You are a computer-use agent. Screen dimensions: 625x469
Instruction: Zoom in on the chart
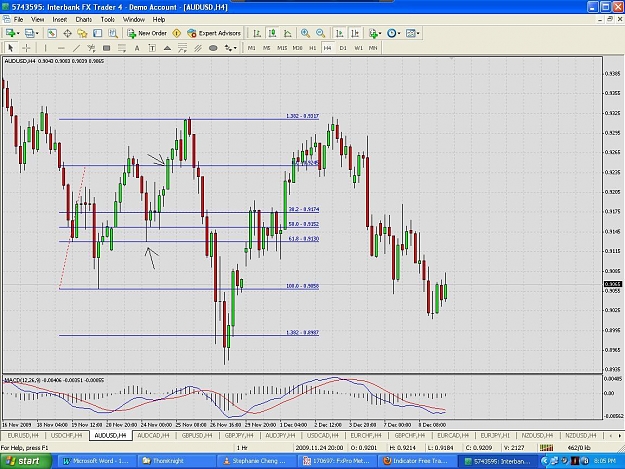click(x=305, y=33)
